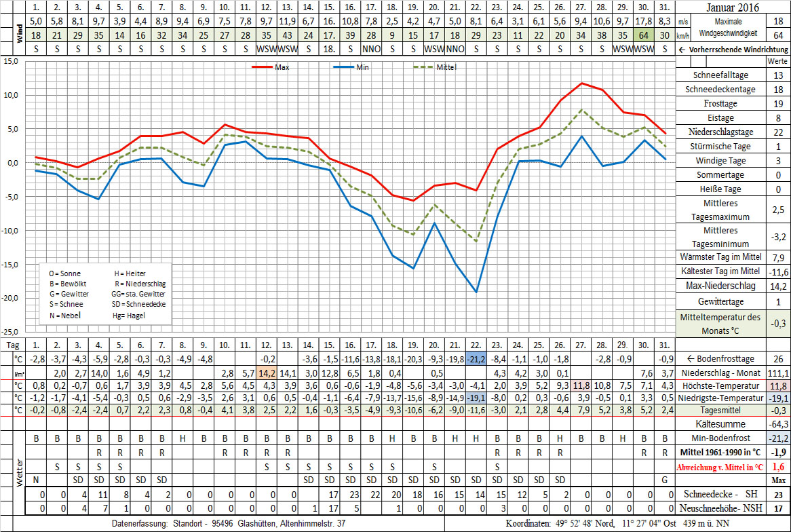Viewport: 791px width, 532px height.
Task: Select the Gewittertage label cell
Action: click(722, 301)
